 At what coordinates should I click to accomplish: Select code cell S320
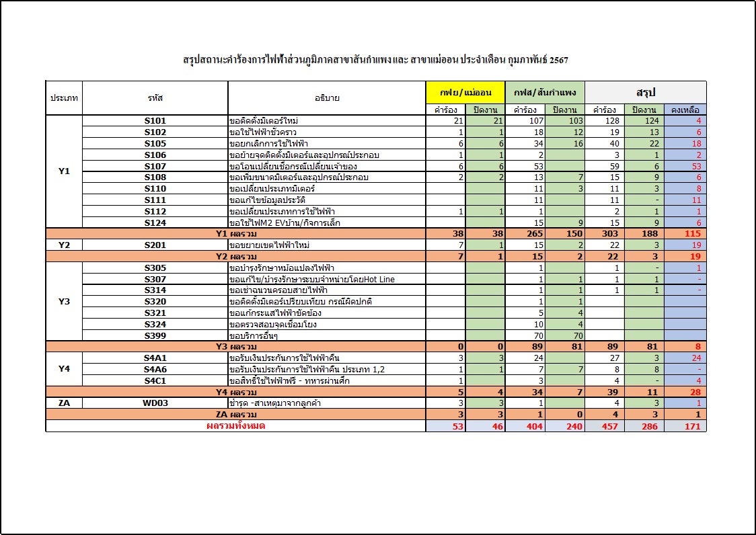(x=155, y=302)
